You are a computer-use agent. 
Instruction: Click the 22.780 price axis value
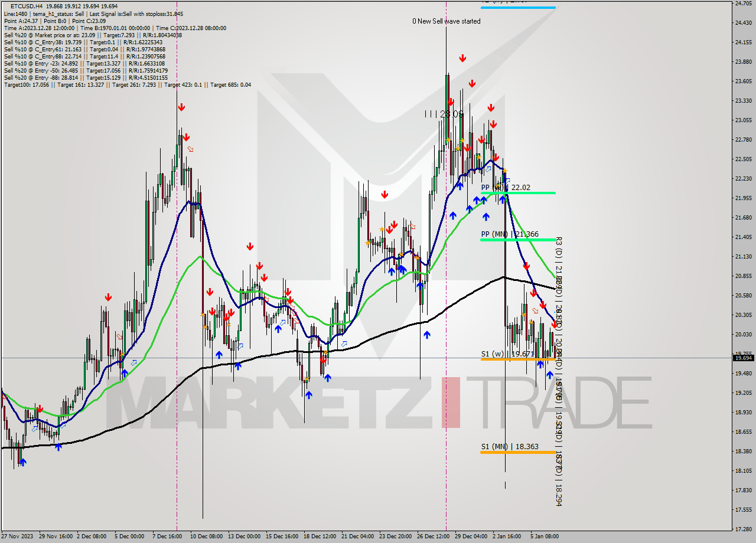coord(742,140)
